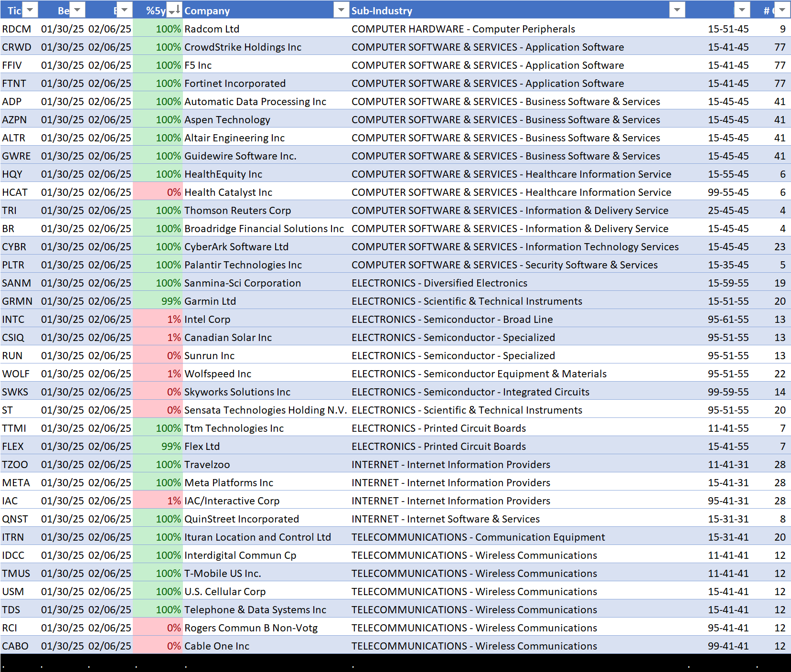This screenshot has width=791, height=672.
Task: Click the Thomson Reuters Corp cell
Action: [x=266, y=210]
